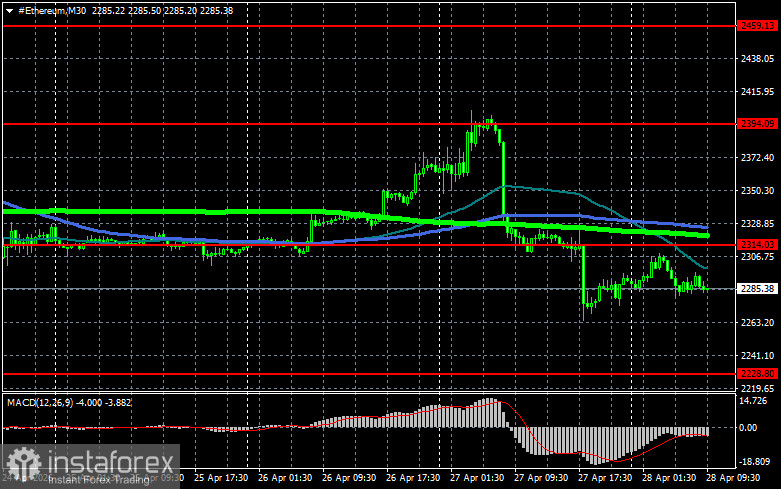Click the 2241.10 price axis label
The width and height of the screenshot is (781, 489).
coord(757,356)
